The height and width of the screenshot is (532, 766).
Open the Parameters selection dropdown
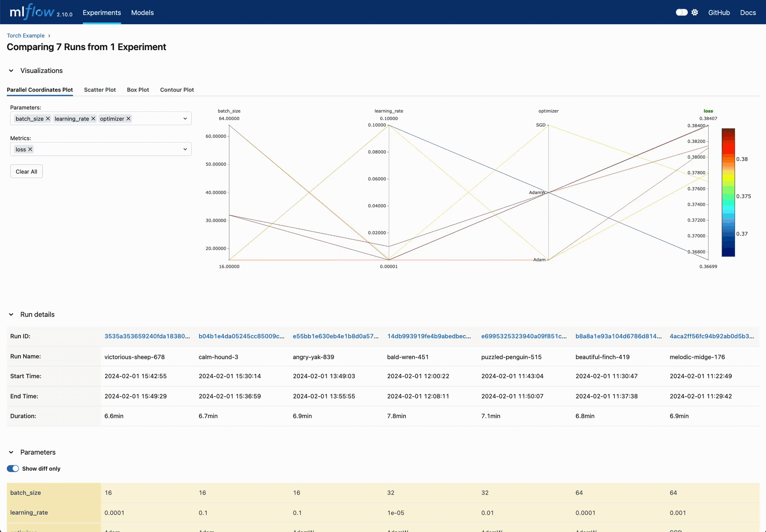pos(185,118)
